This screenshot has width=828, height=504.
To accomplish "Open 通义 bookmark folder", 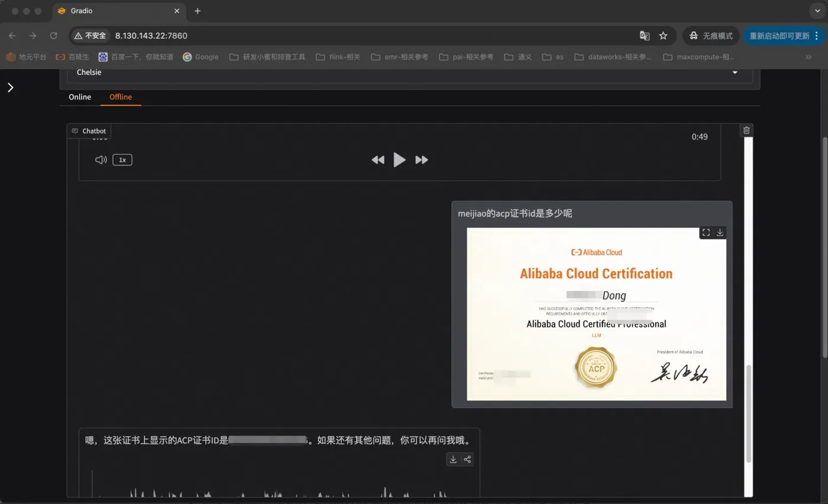I will click(517, 57).
